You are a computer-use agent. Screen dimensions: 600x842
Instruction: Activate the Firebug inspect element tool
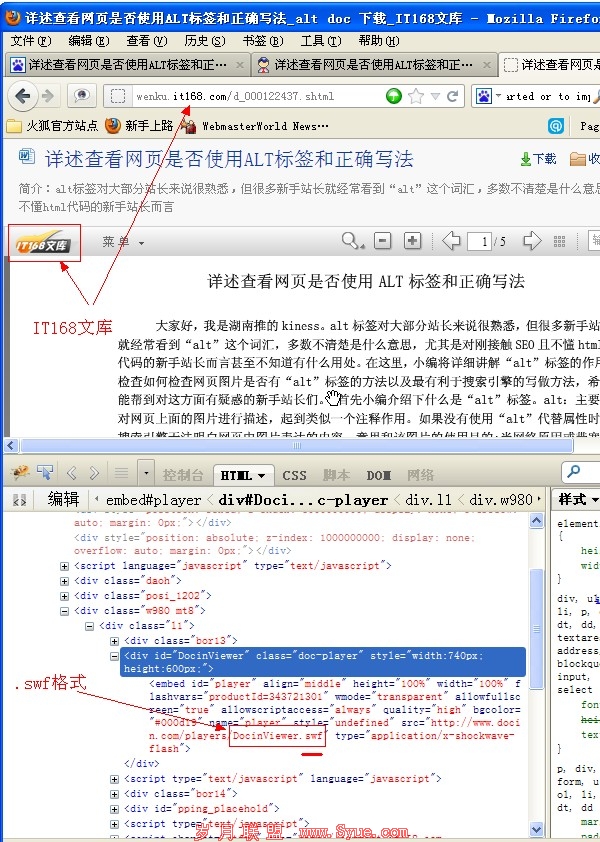[x=45, y=473]
